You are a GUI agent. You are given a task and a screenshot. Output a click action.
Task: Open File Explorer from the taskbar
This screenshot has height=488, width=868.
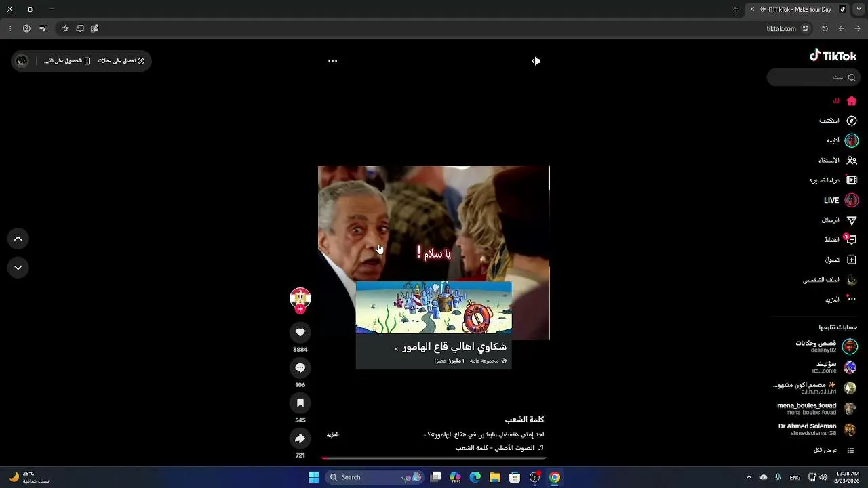click(x=495, y=477)
